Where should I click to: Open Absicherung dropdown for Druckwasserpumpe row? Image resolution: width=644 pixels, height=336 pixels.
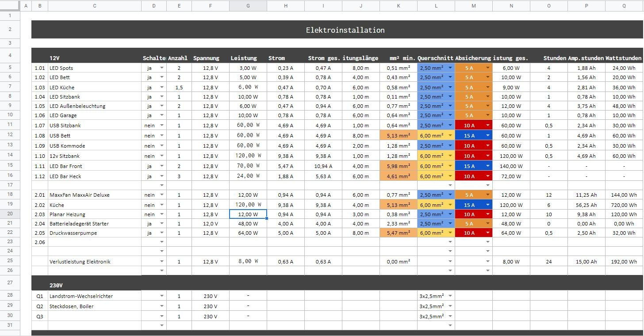pos(488,233)
